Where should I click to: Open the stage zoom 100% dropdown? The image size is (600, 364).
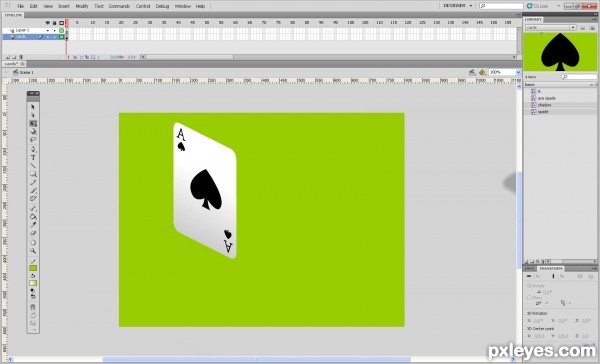518,72
